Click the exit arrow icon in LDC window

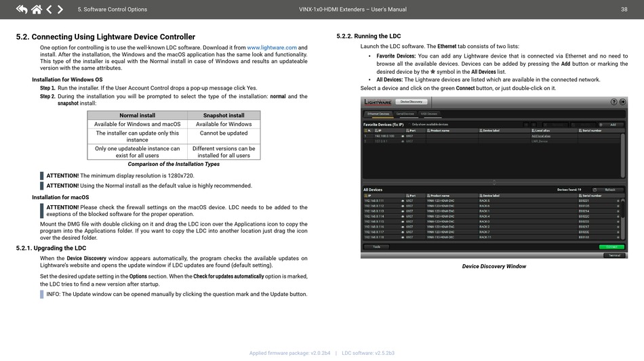(x=622, y=102)
